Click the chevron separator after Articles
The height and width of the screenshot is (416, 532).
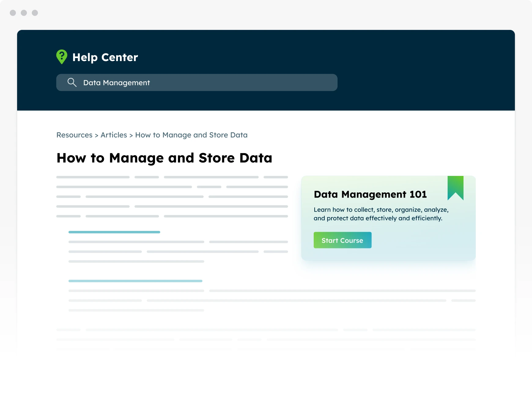[x=131, y=135]
